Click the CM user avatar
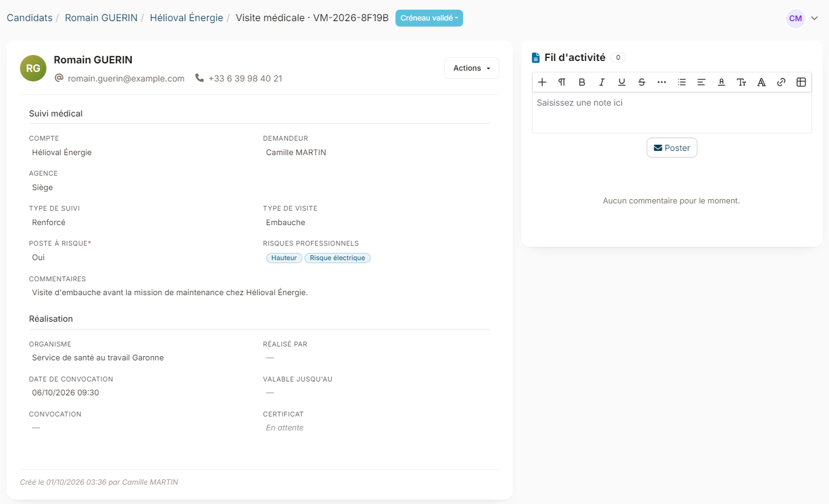 [796, 18]
